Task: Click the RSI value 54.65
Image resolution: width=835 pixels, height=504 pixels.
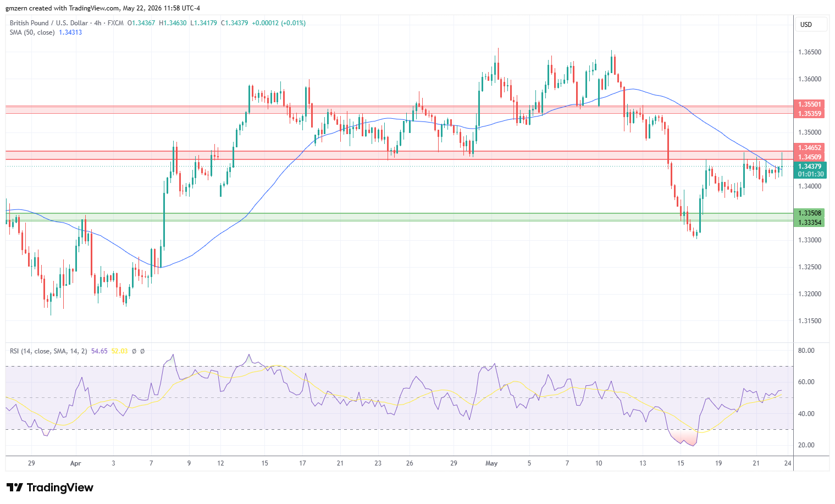Action: pyautogui.click(x=99, y=351)
